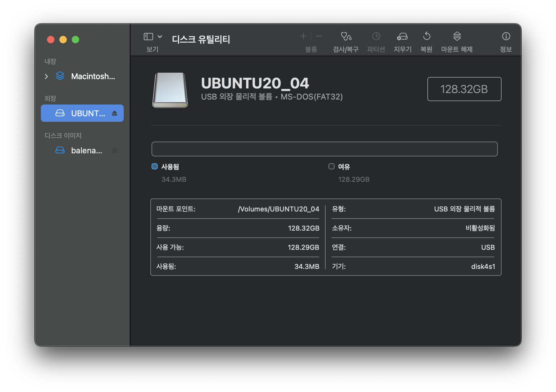Click the Restore arrow icon
The height and width of the screenshot is (392, 556).
426,36
